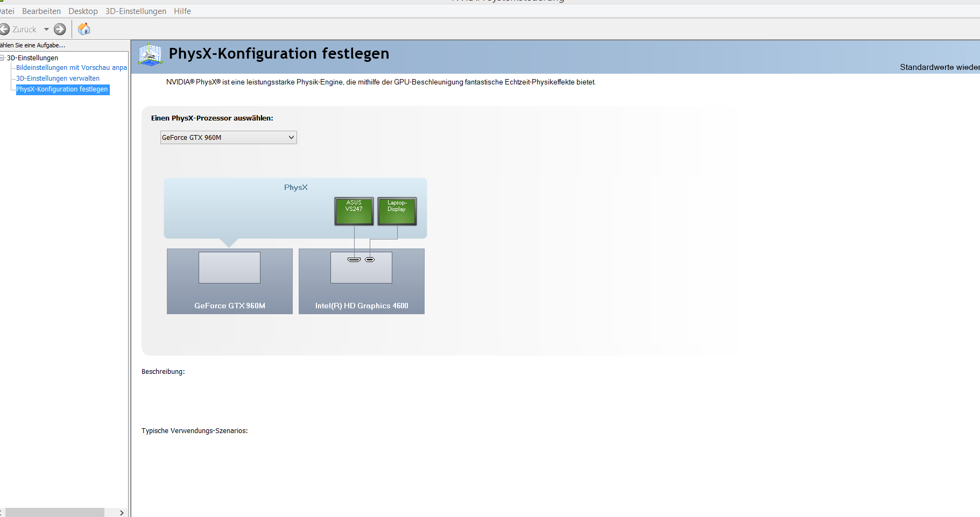This screenshot has width=980, height=517.
Task: Open the Desktop menu
Action: (x=83, y=11)
